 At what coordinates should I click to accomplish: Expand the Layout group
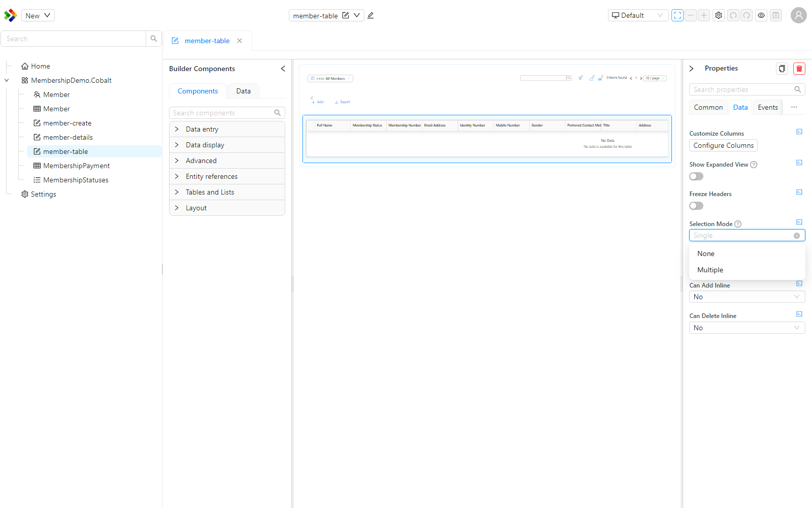point(227,208)
